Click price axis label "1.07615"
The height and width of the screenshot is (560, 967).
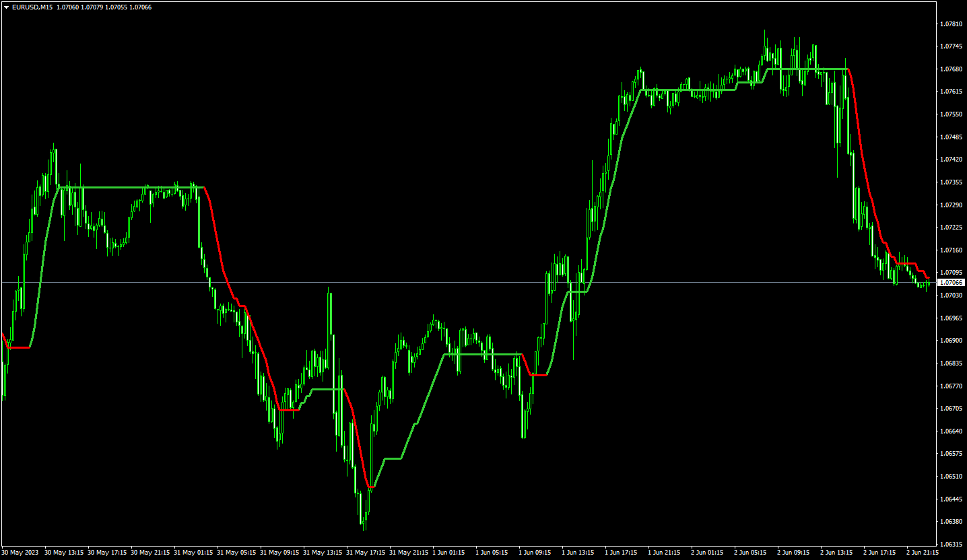tap(951, 92)
